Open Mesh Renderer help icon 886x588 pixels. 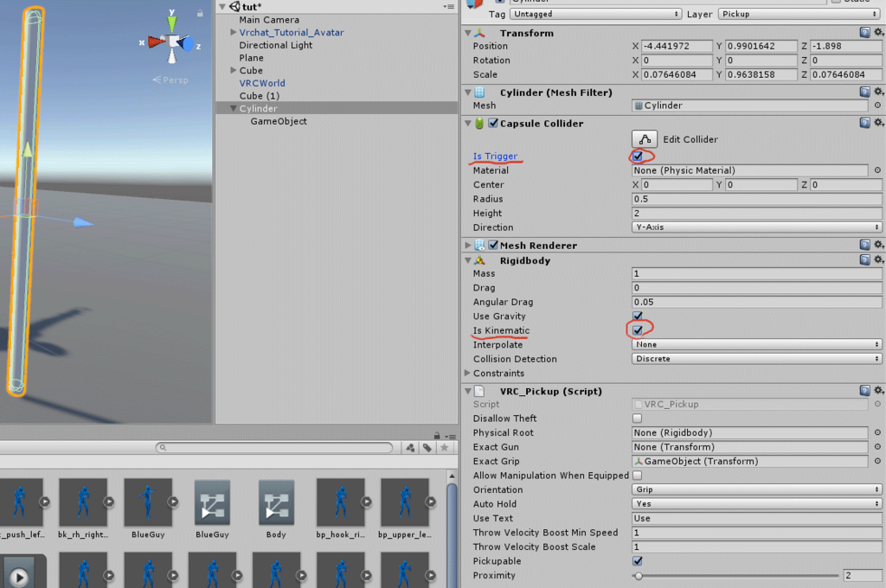tap(864, 245)
